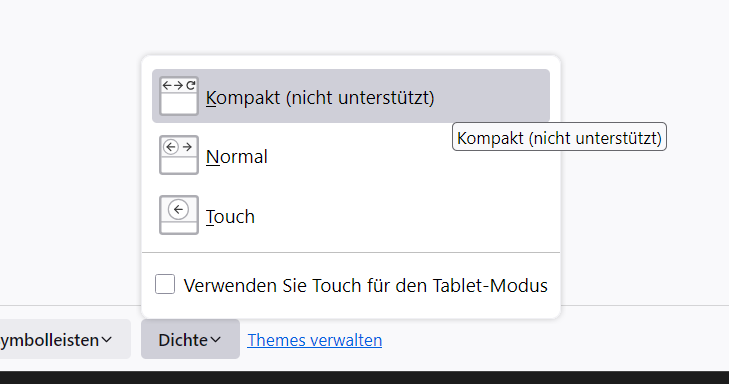729x384 pixels.
Task: Click the reload arrow in Kompakt icon
Action: tap(191, 86)
